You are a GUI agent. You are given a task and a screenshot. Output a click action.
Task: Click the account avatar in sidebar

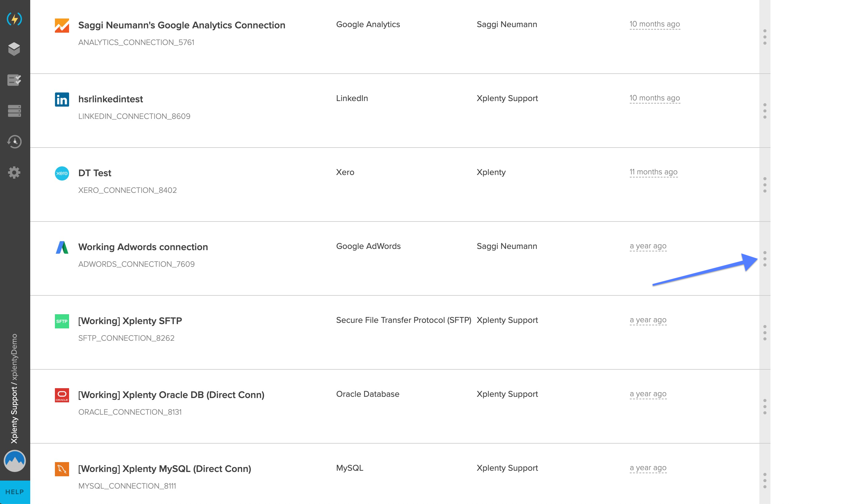(14, 461)
